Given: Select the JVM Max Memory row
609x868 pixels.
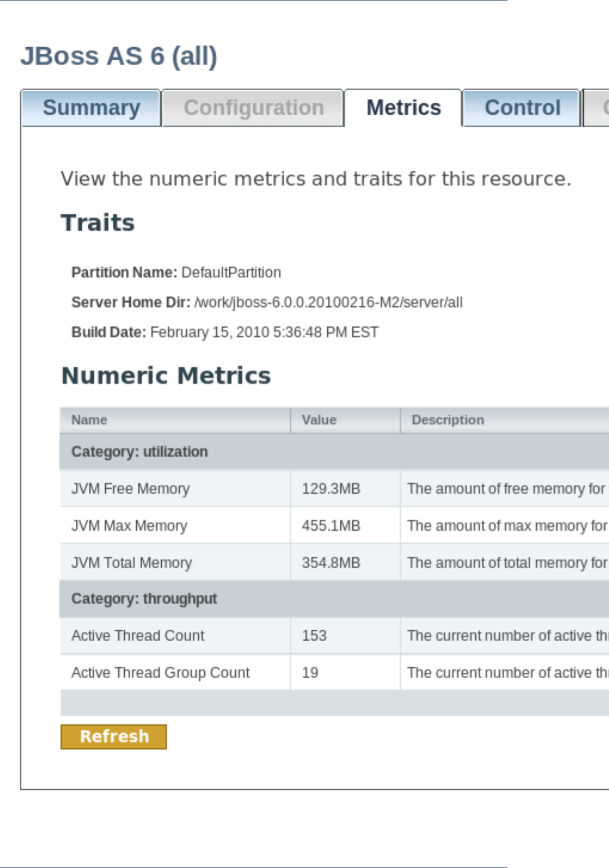Looking at the screenshot, I should [x=130, y=526].
